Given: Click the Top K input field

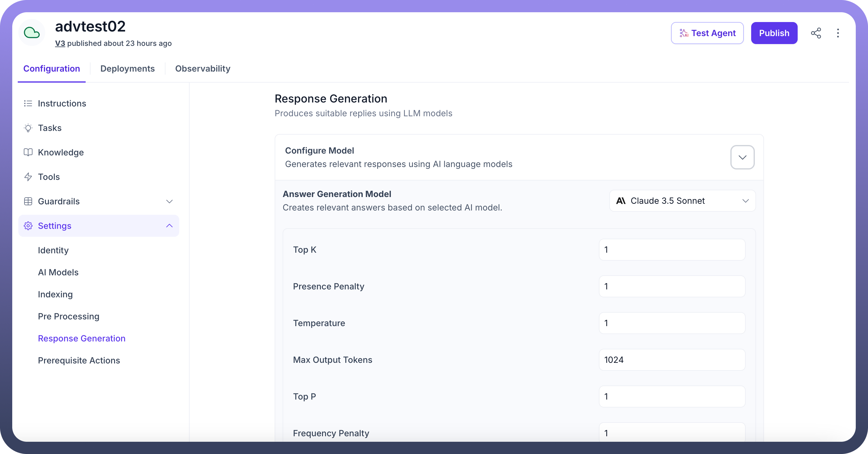Looking at the screenshot, I should tap(672, 250).
